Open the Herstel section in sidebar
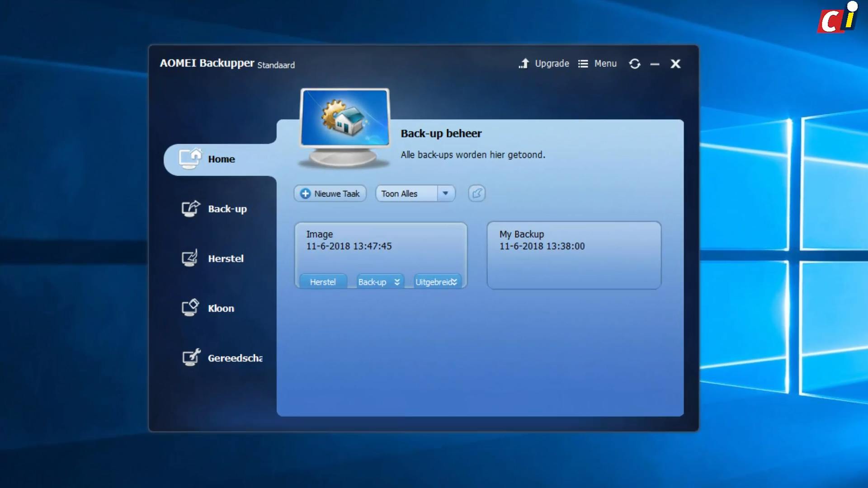The height and width of the screenshot is (488, 868). click(225, 258)
